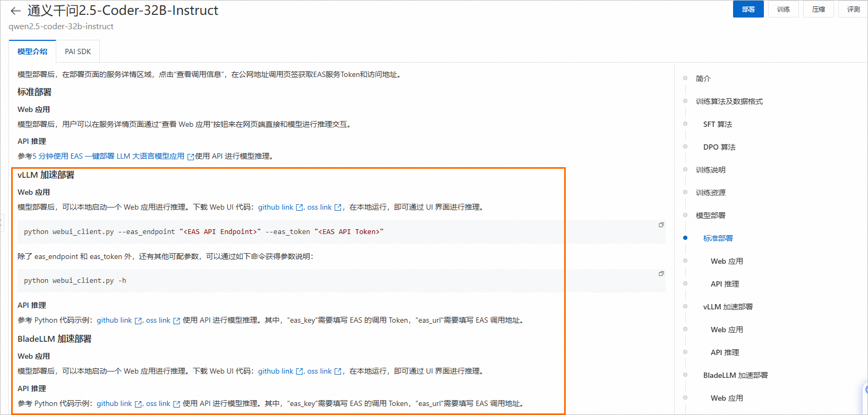Screen dimensions: 868x415
Task: Open github link in vLLM API 推理 section
Action: (x=119, y=320)
